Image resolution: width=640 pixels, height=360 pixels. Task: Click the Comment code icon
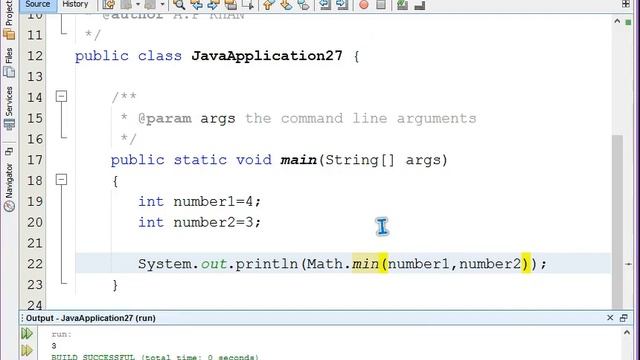click(x=402, y=4)
